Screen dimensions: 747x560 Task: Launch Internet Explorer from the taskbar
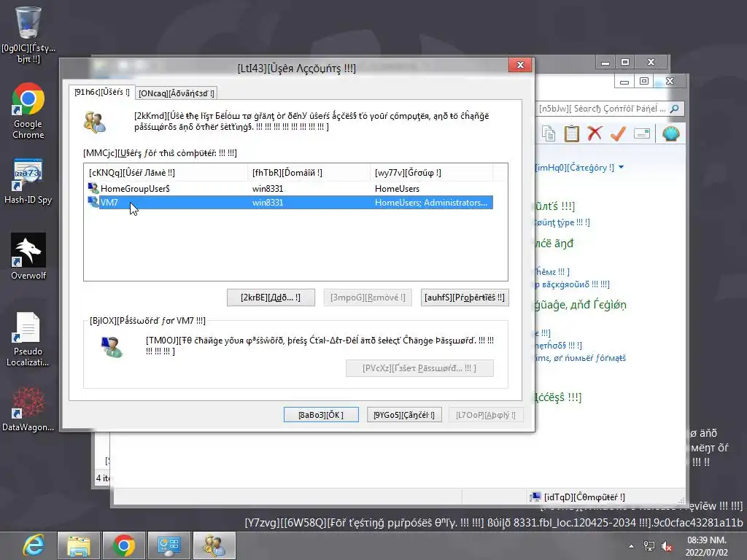34,545
